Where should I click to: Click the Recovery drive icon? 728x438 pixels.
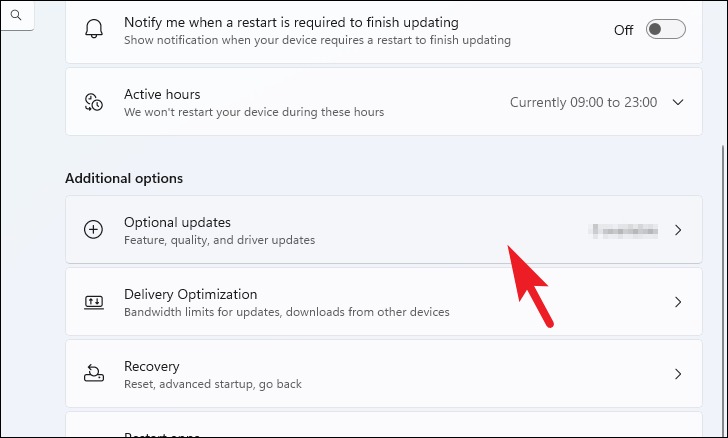click(x=94, y=373)
